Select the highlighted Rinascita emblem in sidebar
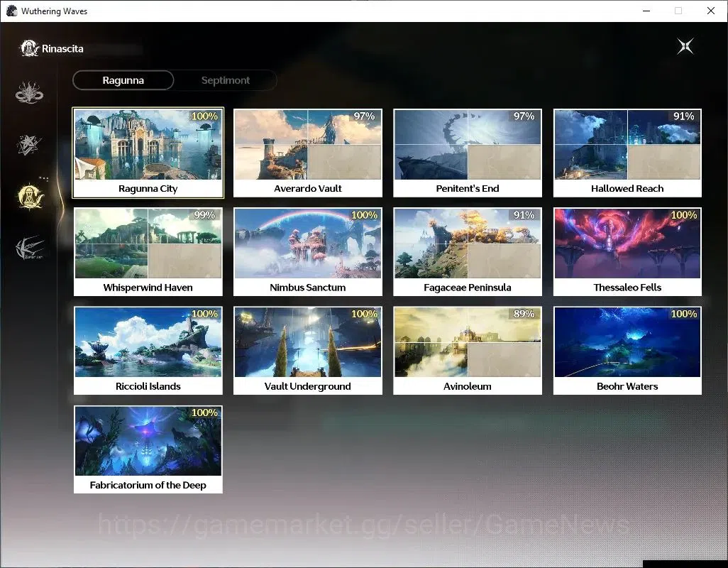 point(31,196)
